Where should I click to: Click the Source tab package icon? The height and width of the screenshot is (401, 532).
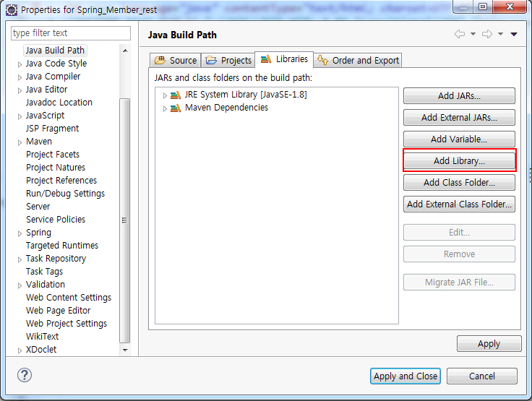160,61
